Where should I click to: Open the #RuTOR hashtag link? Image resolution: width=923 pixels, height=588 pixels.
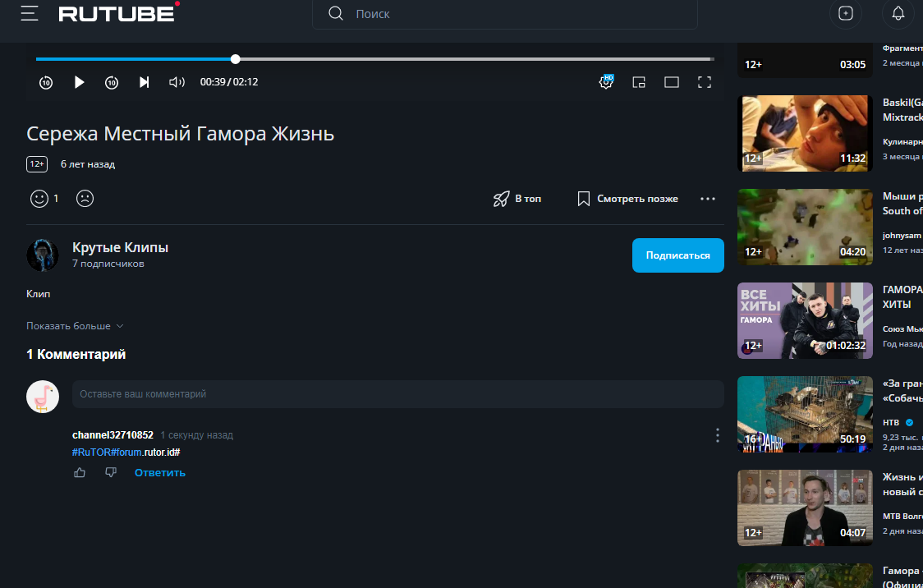tap(91, 452)
